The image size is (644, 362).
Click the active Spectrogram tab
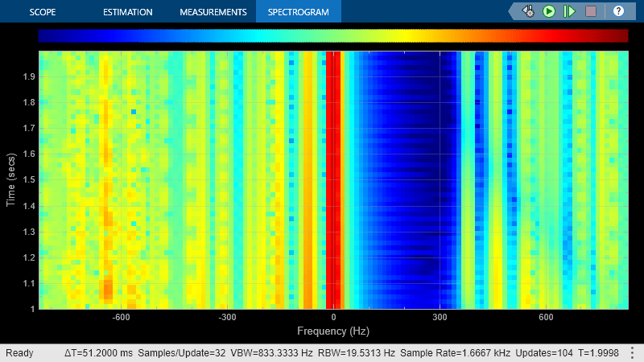click(299, 12)
